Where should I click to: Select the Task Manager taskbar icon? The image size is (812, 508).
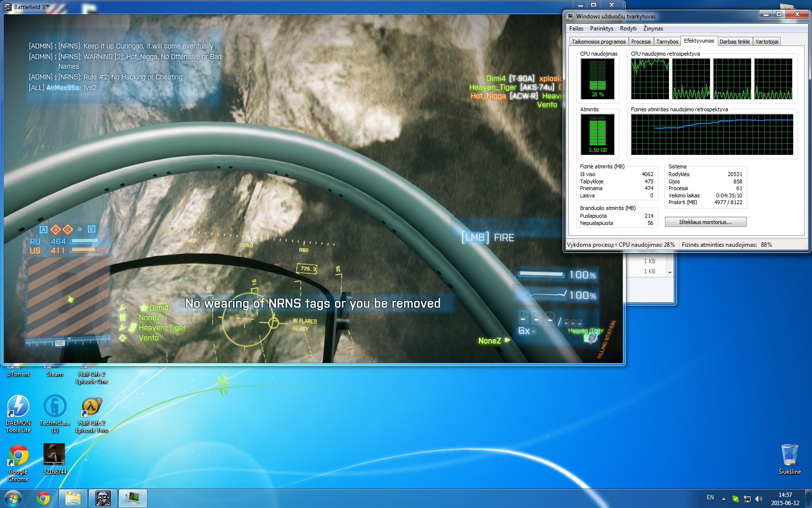[x=132, y=498]
